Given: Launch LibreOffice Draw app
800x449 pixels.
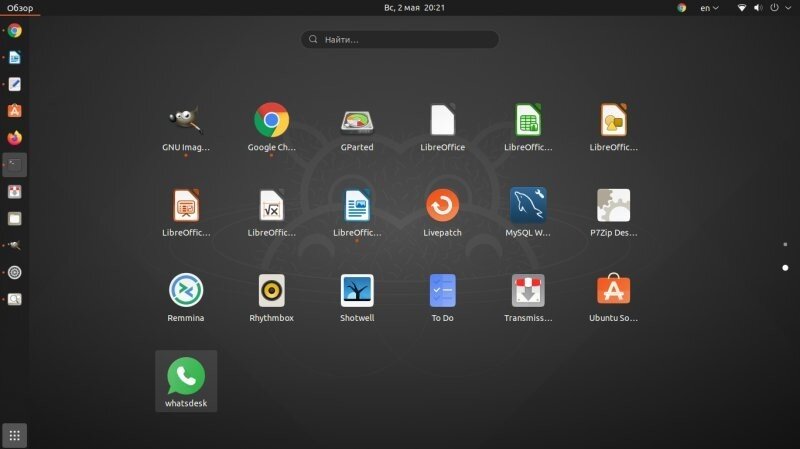Looking at the screenshot, I should pos(613,128).
